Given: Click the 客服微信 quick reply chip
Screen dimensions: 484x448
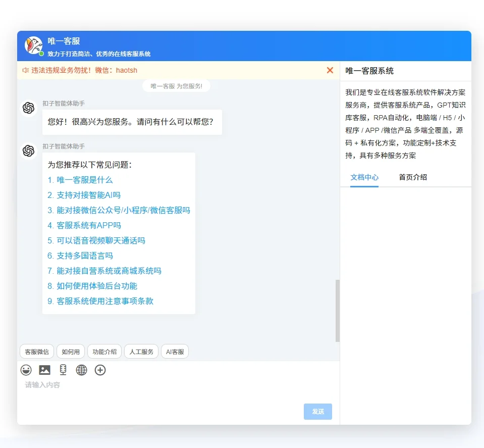Looking at the screenshot, I should (x=36, y=351).
